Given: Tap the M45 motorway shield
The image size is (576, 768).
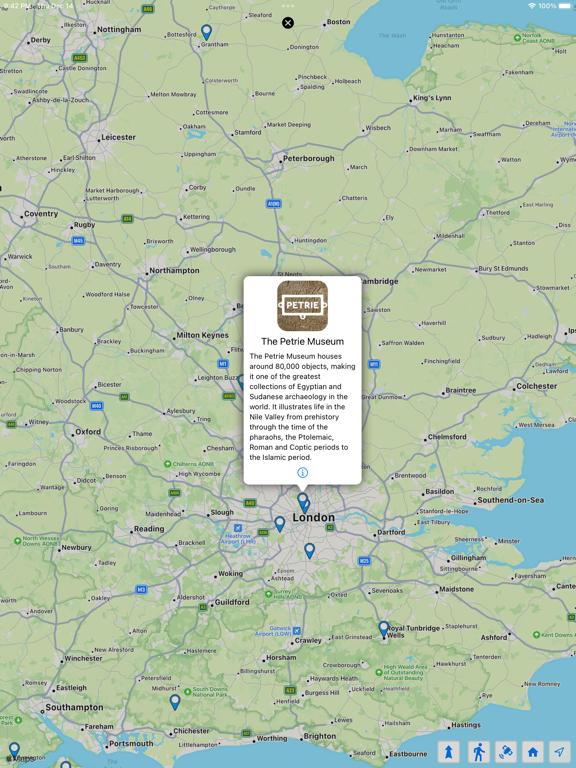Looking at the screenshot, I should click(x=78, y=240).
